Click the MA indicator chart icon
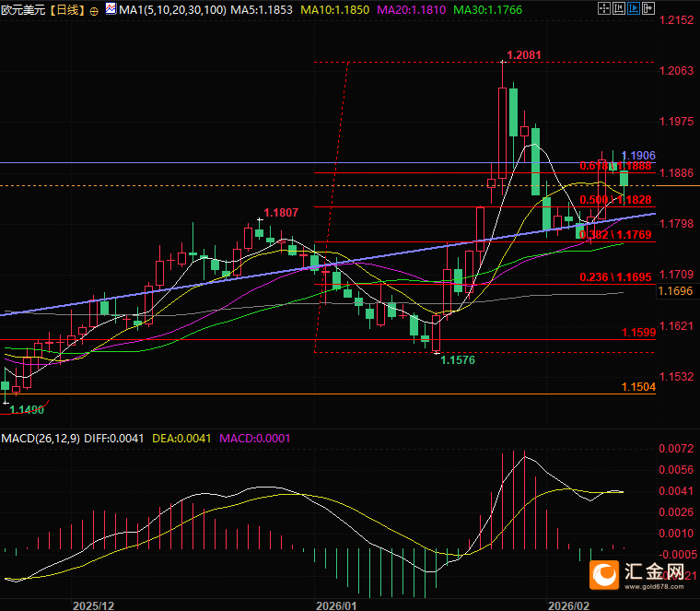 pyautogui.click(x=111, y=8)
